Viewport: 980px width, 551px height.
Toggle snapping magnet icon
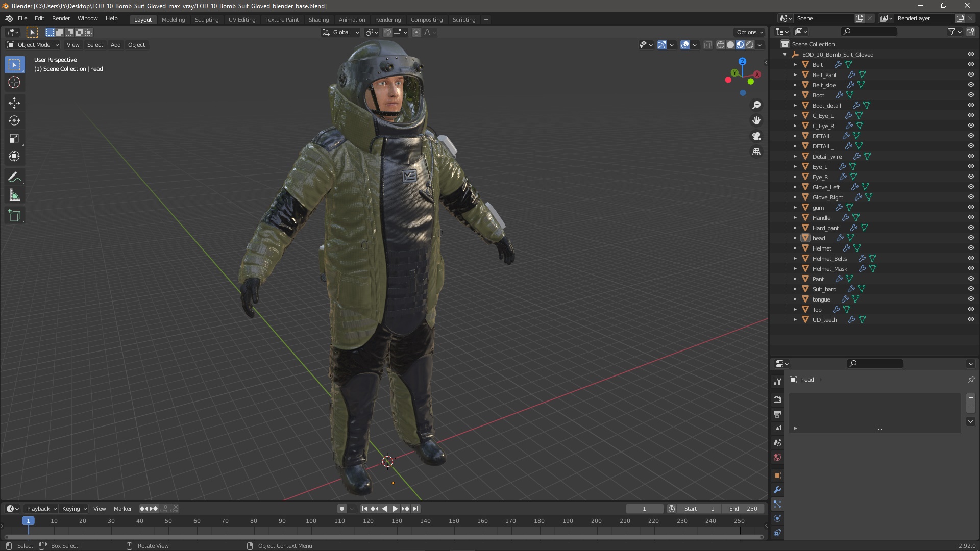click(387, 32)
